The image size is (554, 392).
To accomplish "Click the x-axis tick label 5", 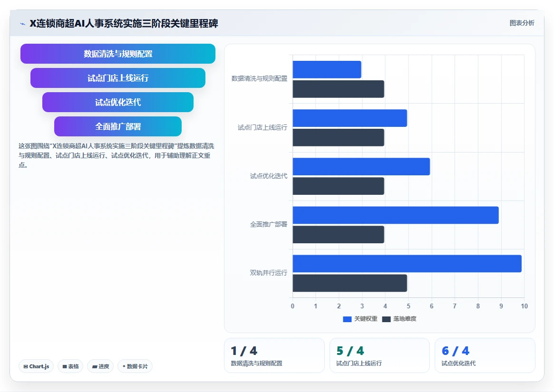I will 408,306.
